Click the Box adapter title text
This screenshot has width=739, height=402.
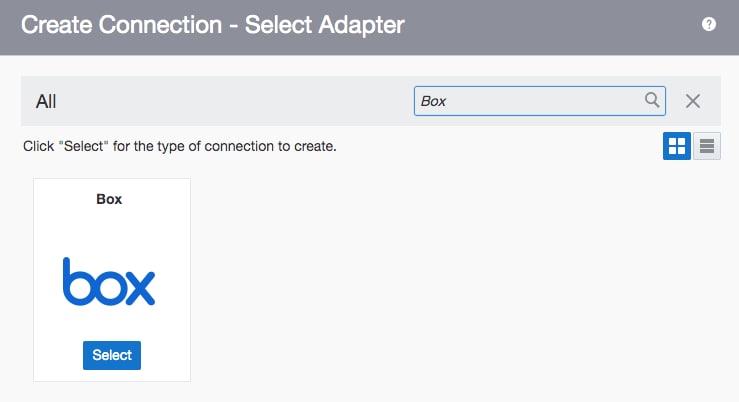(x=109, y=199)
